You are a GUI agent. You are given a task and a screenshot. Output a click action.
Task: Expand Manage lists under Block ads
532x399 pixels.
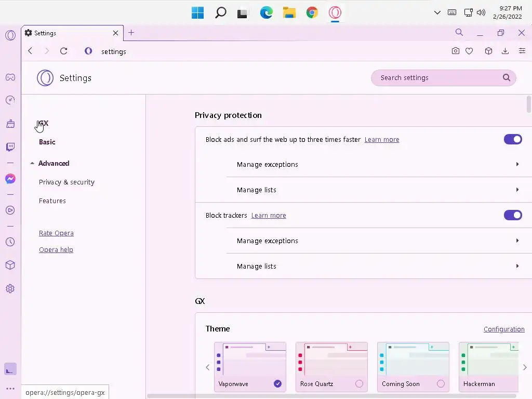(379, 190)
